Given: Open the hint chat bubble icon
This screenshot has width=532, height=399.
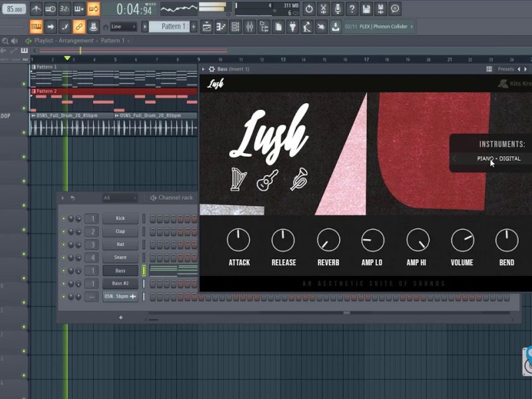Looking at the screenshot, I should point(395,9).
